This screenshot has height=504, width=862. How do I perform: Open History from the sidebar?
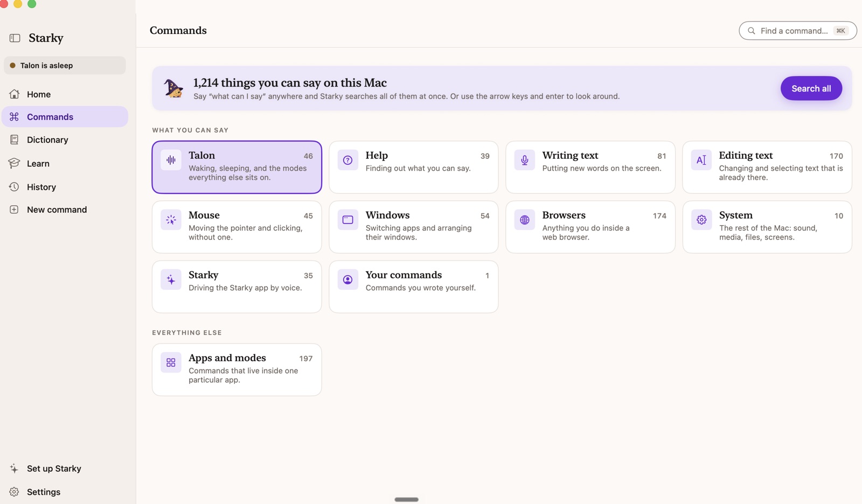65,187
